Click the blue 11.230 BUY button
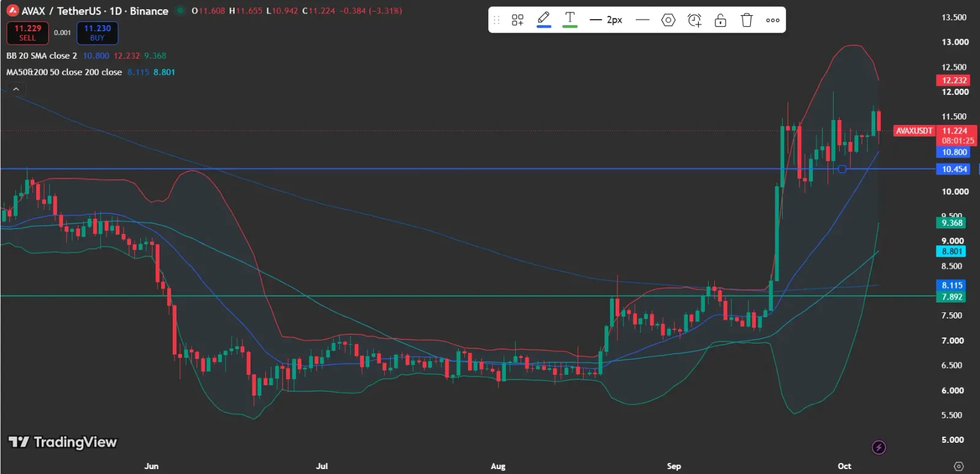Image resolution: width=980 pixels, height=474 pixels. (x=97, y=33)
